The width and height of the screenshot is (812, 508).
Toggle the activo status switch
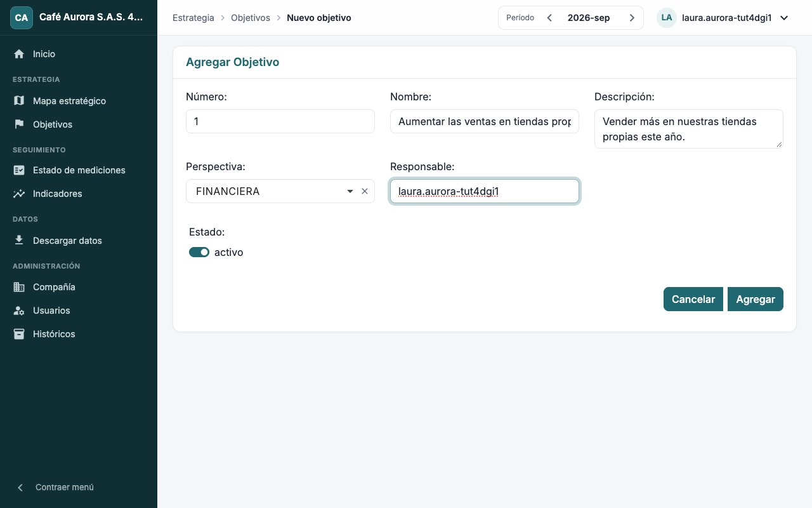click(x=199, y=252)
